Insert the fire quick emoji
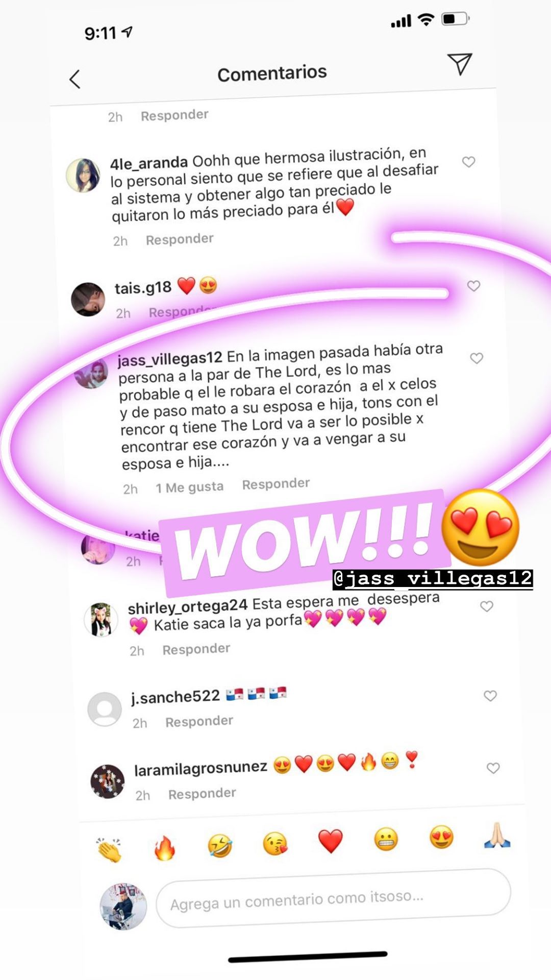The image size is (551, 980). pyautogui.click(x=165, y=848)
